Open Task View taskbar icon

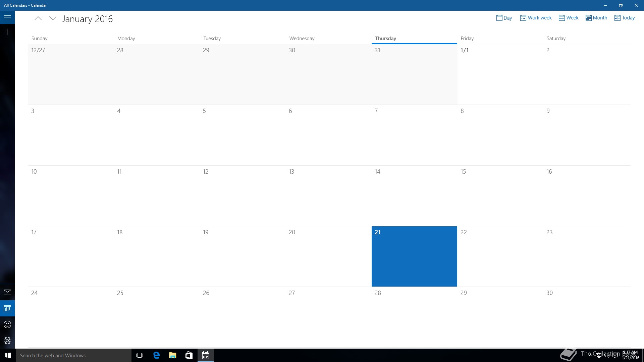[140, 355]
